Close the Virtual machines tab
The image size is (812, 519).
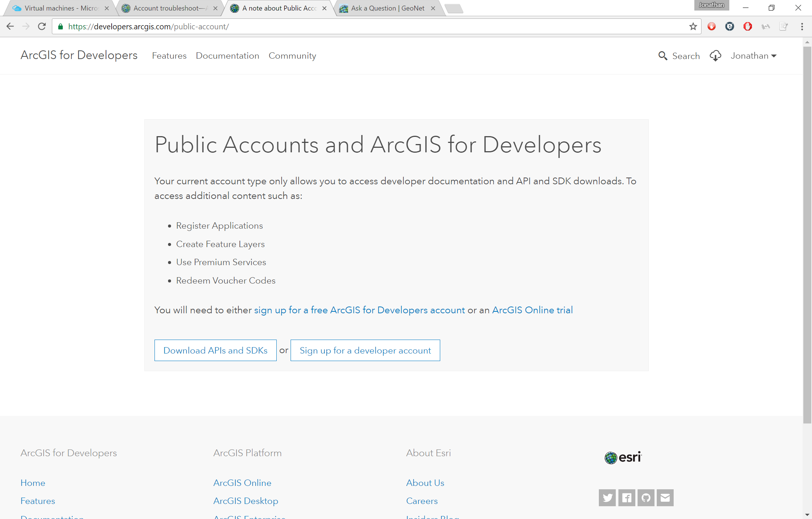click(x=107, y=8)
